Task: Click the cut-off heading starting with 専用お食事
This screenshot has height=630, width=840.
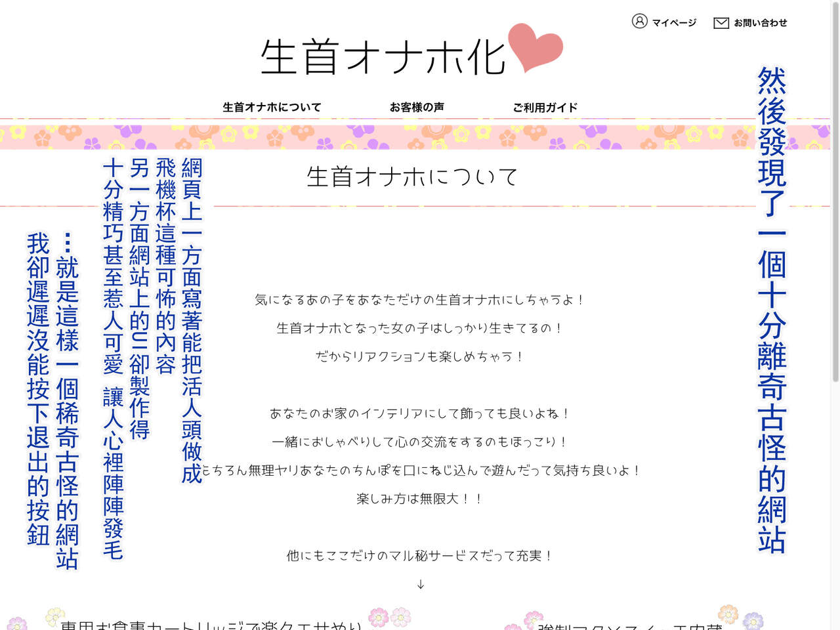Action: [x=210, y=625]
